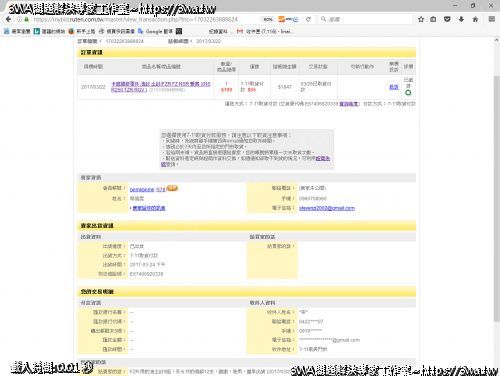Image resolution: width=500 pixels, height=376 pixels.
Task: Click the seller email address link
Action: click(327, 208)
